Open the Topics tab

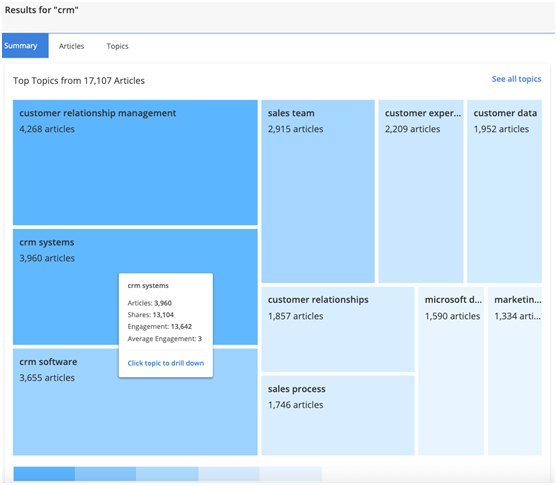click(x=117, y=46)
